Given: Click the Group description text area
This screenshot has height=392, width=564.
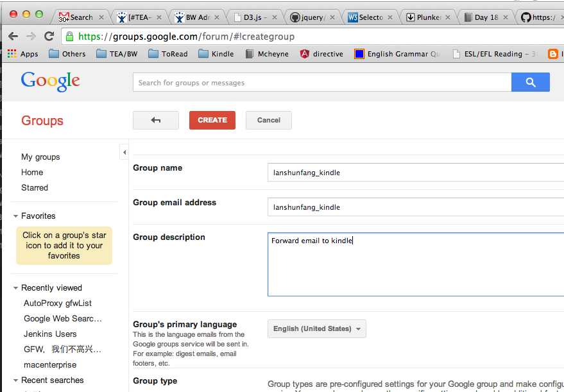Looking at the screenshot, I should (x=416, y=264).
